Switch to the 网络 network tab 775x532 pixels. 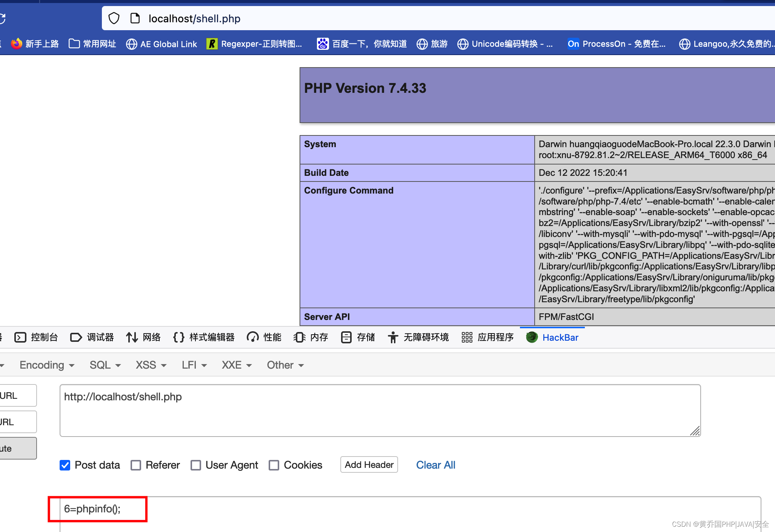pos(143,337)
